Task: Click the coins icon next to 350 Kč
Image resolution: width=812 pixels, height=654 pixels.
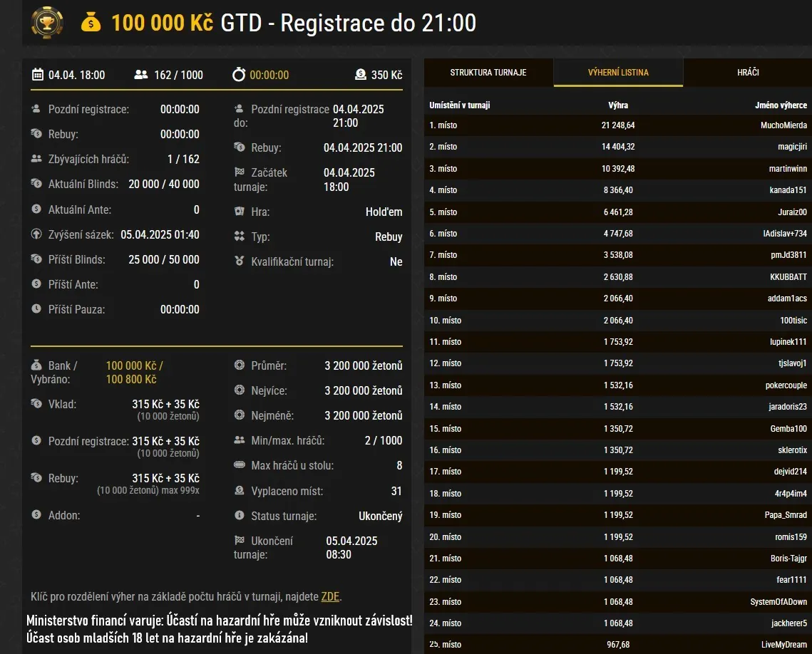Action: pos(361,74)
